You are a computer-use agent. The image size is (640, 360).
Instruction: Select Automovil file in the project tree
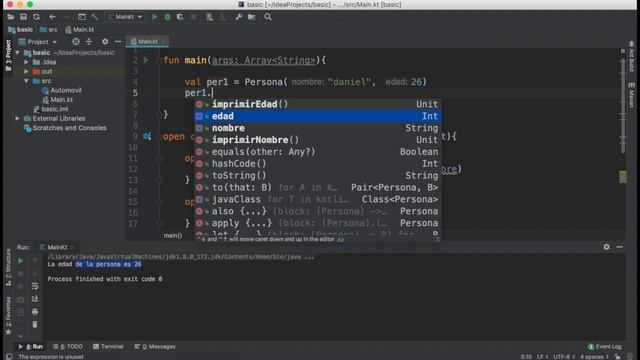click(x=62, y=90)
